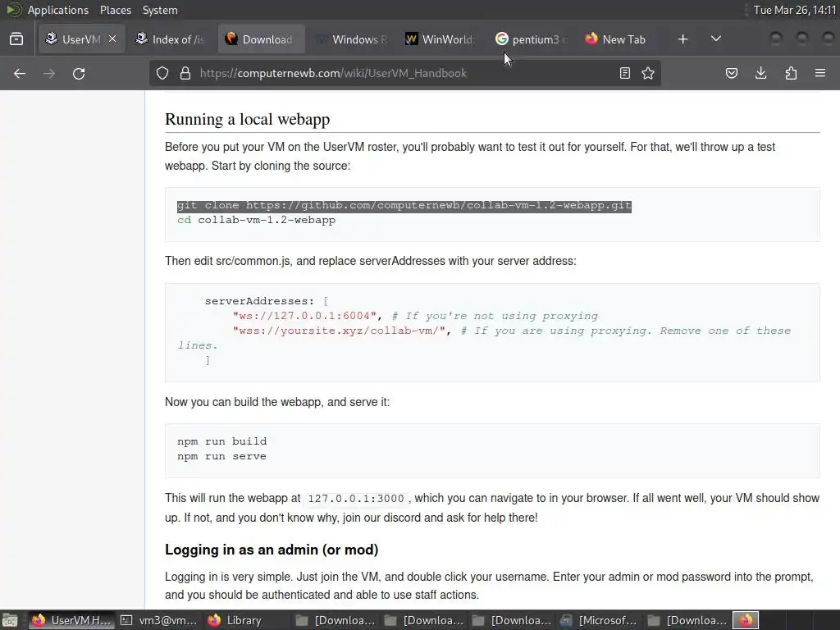Image resolution: width=840 pixels, height=630 pixels.
Task: Click the forward navigation arrow
Action: coord(49,73)
